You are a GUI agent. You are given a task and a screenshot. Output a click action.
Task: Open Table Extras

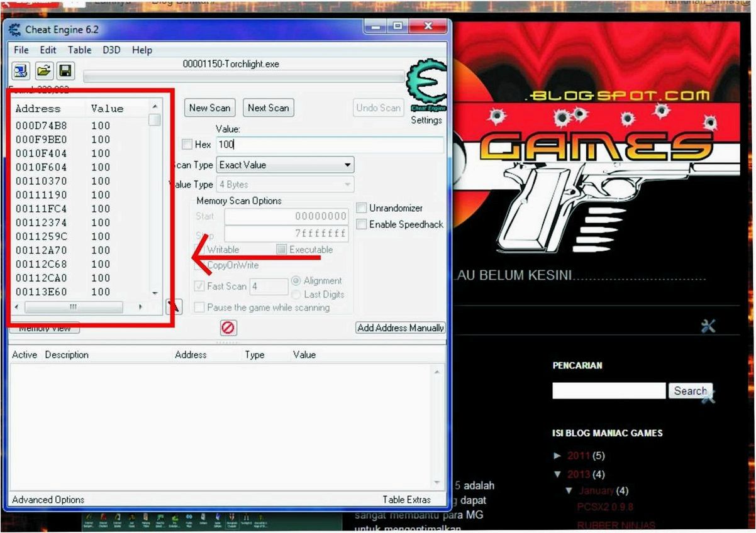click(x=407, y=500)
